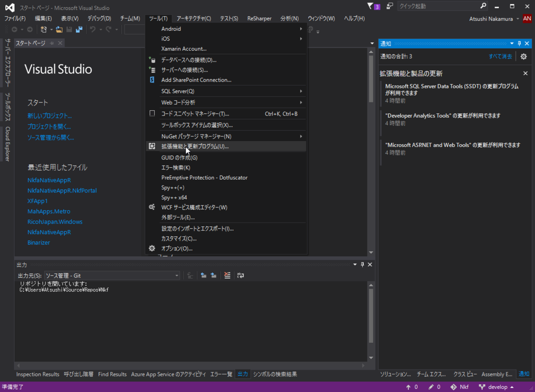Open the toolbar overflow options arrow
535x392 pixels.
tap(318, 32)
